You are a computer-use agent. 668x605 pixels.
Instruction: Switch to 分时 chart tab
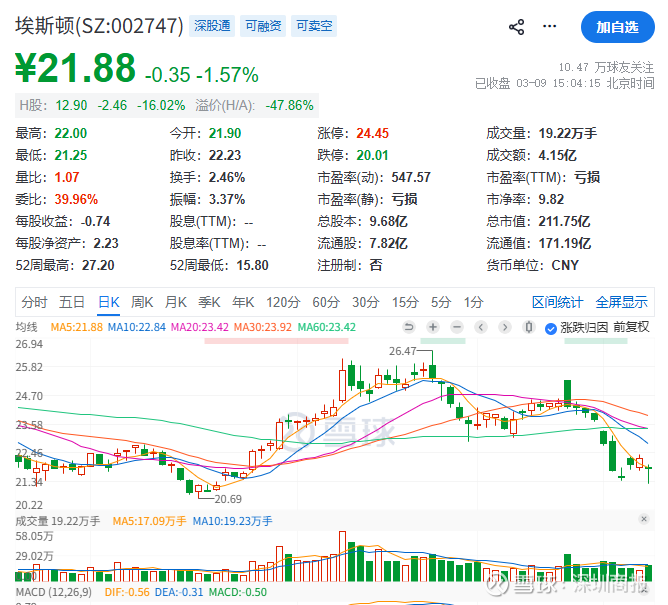pos(34,302)
